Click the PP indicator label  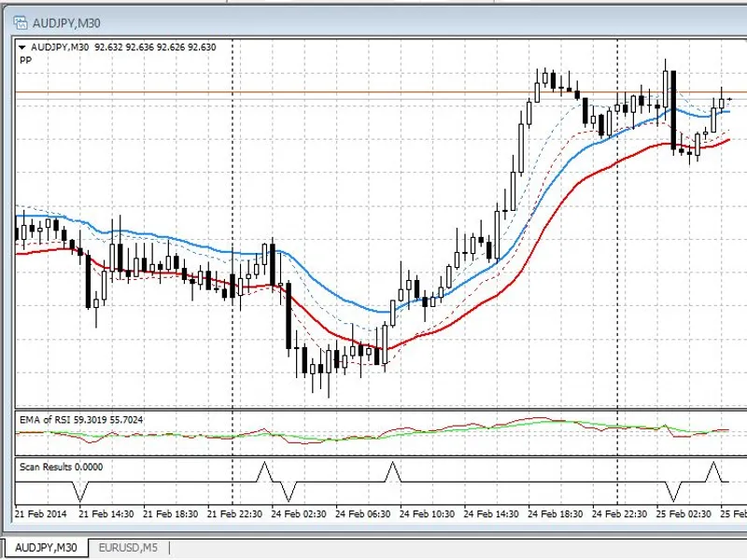[26, 60]
